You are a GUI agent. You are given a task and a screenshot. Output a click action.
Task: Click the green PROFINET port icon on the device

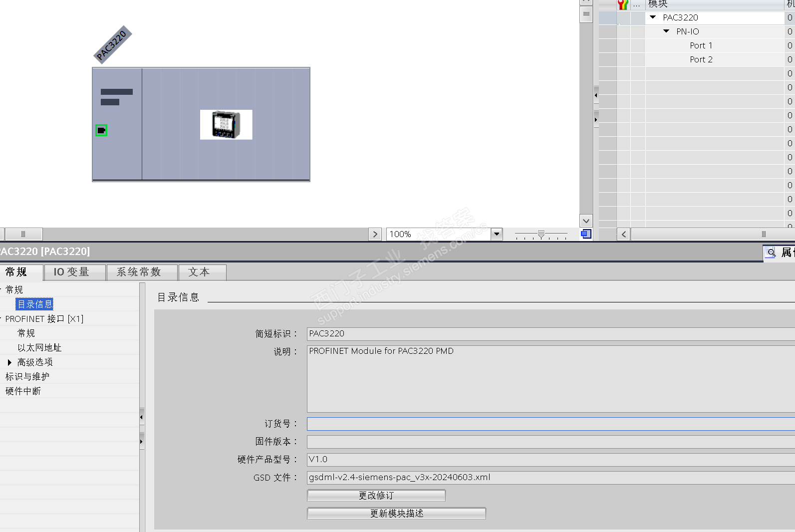click(101, 130)
